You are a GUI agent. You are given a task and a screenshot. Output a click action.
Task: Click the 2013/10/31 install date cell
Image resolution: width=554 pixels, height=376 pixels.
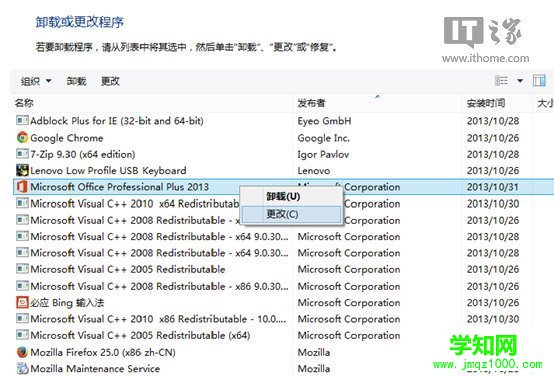click(x=493, y=187)
